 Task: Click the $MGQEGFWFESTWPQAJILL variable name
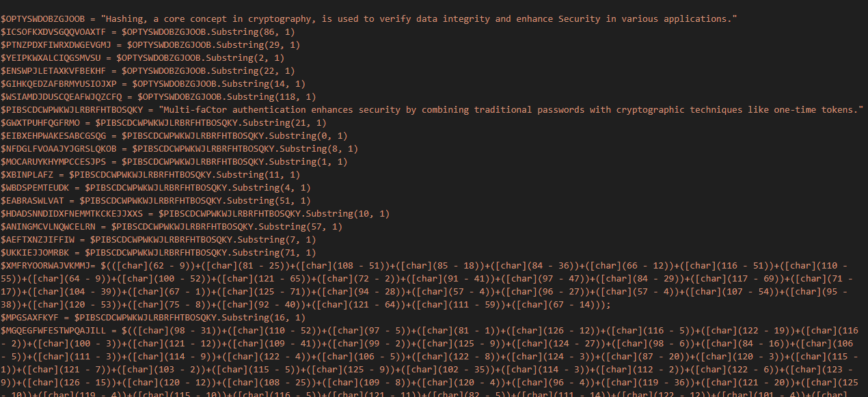pyautogui.click(x=53, y=330)
